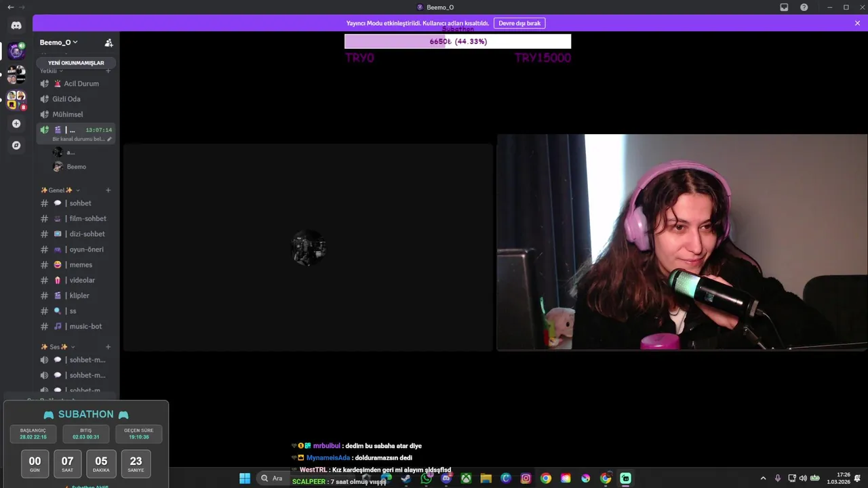868x488 pixels.
Task: Open WhatsApp from taskbar
Action: point(426,479)
